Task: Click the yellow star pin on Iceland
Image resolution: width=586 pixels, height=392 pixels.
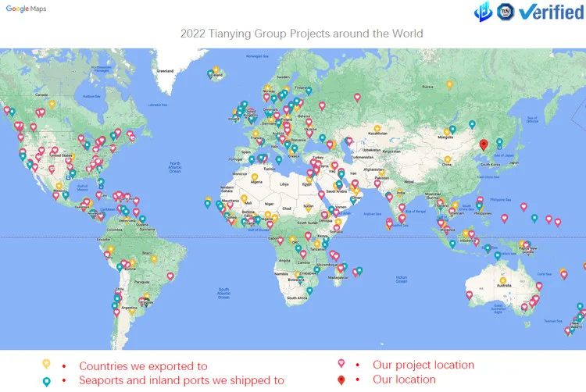Action: pyautogui.click(x=216, y=69)
